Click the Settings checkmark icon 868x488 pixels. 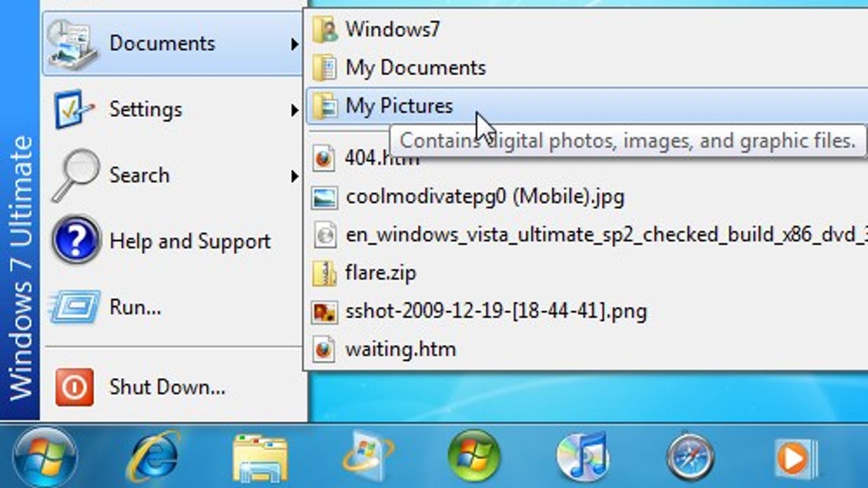[73, 109]
